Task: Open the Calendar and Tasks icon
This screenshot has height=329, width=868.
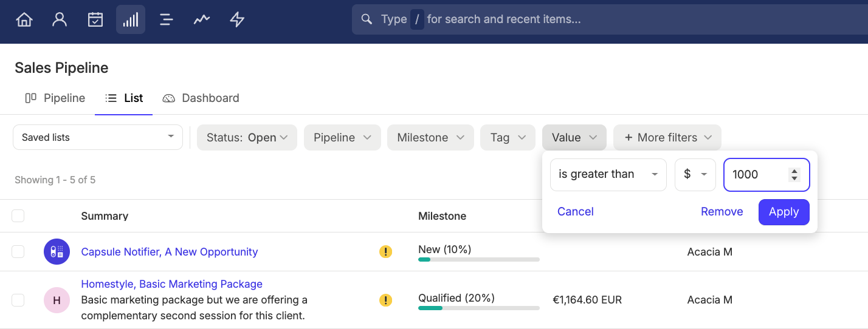Action: point(95,19)
